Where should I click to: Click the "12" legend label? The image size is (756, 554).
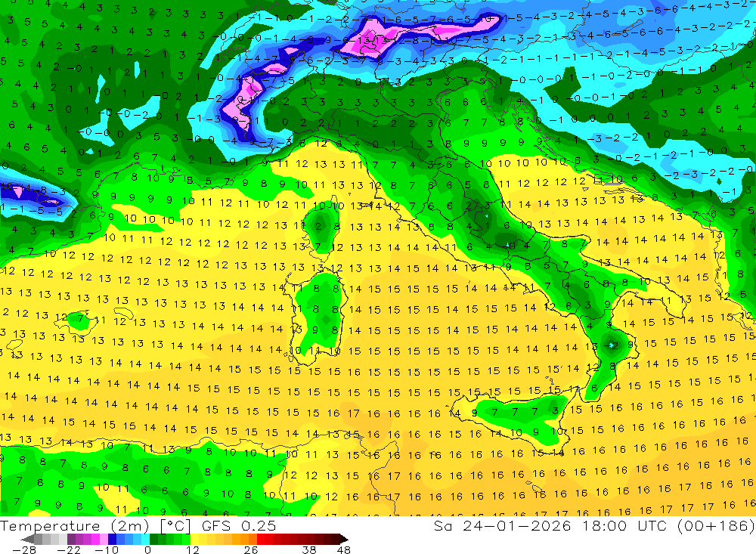pyautogui.click(x=192, y=549)
